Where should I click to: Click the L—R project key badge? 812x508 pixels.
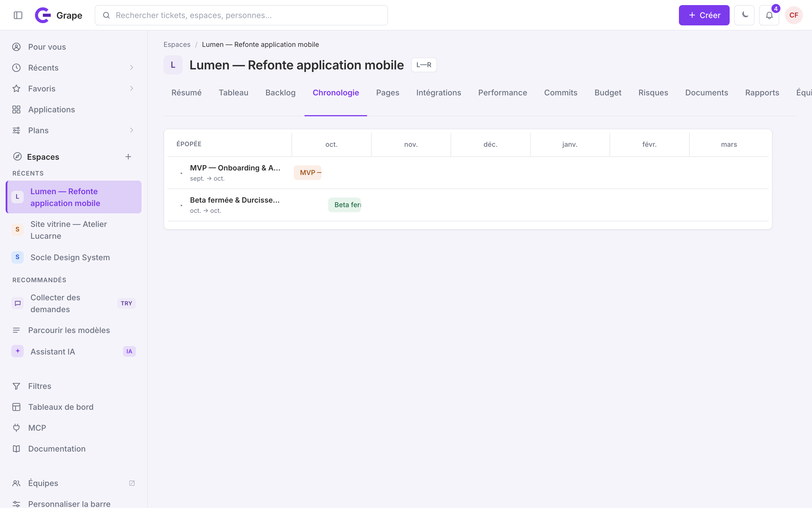424,65
